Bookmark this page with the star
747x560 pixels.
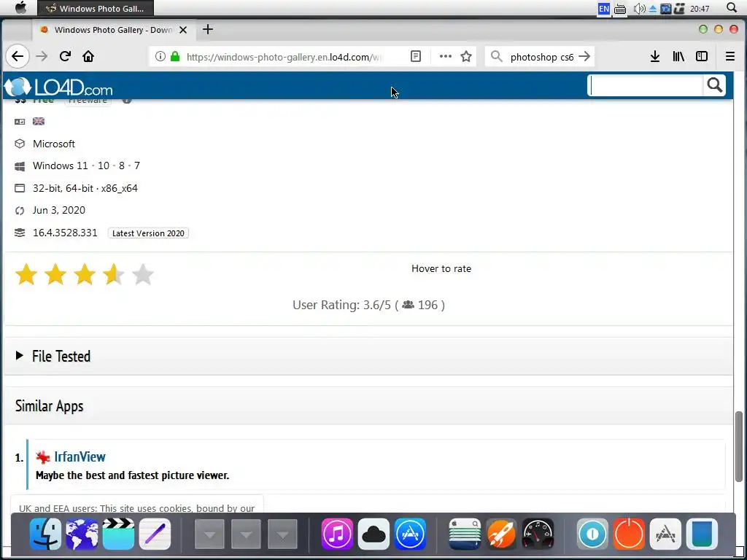(x=466, y=57)
